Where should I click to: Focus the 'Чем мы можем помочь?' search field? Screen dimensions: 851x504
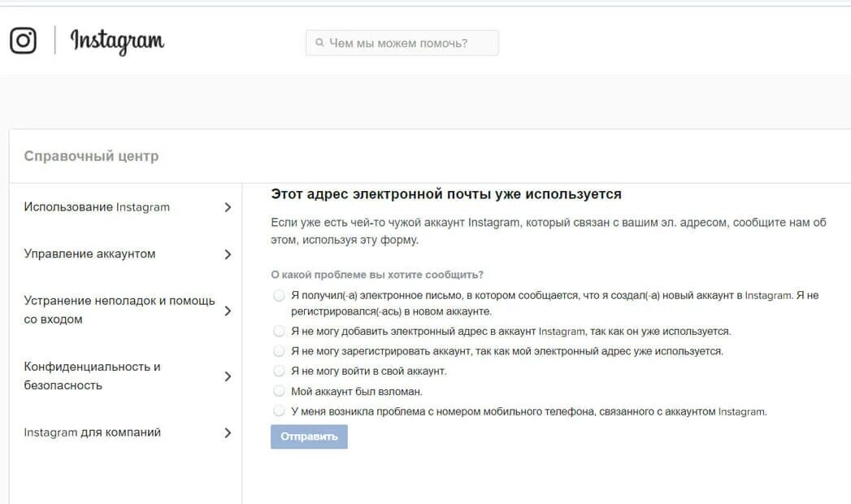402,43
